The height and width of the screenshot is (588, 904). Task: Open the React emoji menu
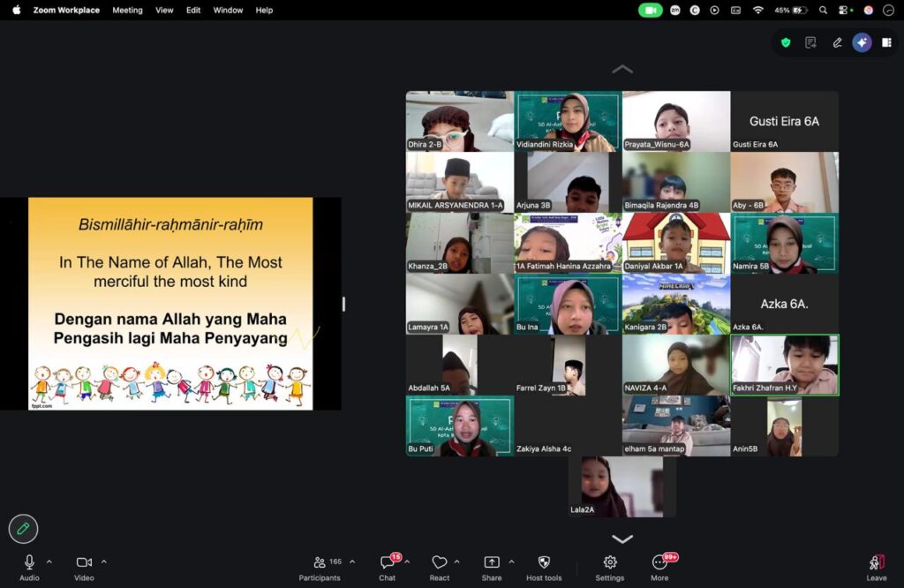tap(440, 567)
